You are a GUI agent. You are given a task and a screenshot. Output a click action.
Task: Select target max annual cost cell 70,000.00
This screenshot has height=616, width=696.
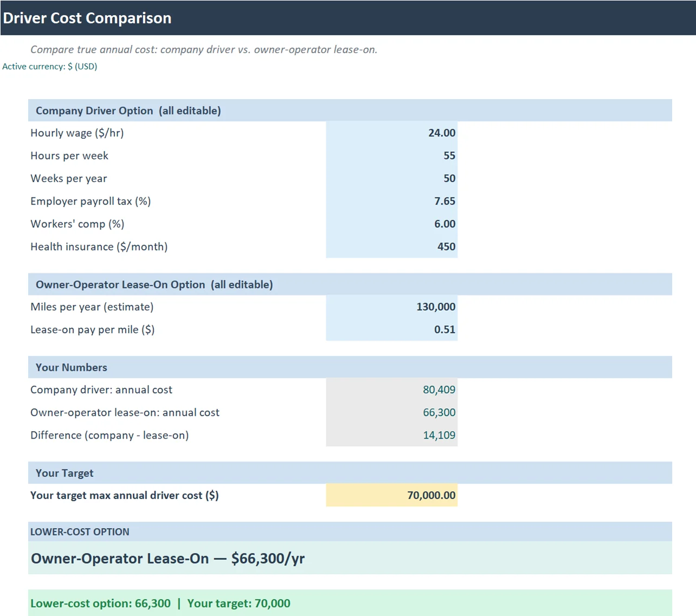pos(391,495)
